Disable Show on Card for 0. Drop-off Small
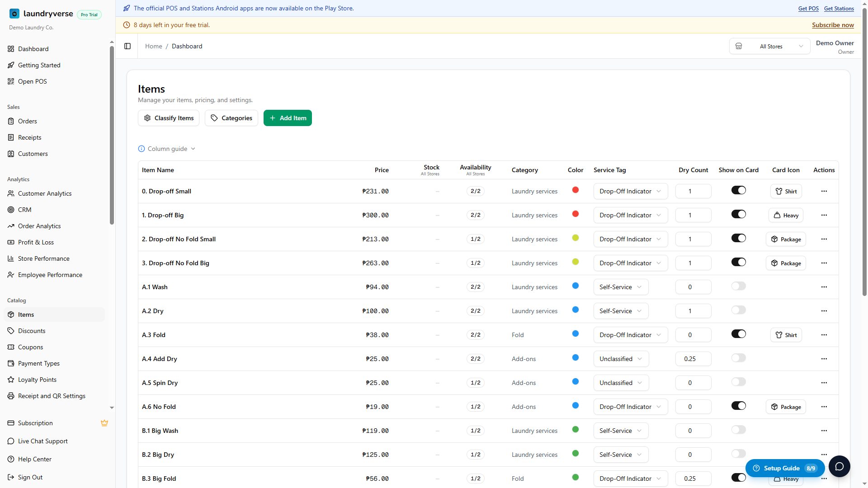This screenshot has width=868, height=488. (x=739, y=190)
